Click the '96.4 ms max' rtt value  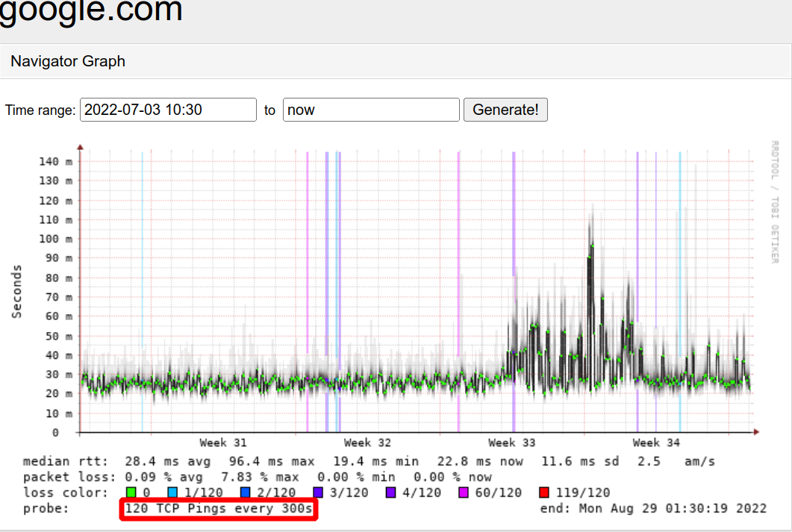272,461
